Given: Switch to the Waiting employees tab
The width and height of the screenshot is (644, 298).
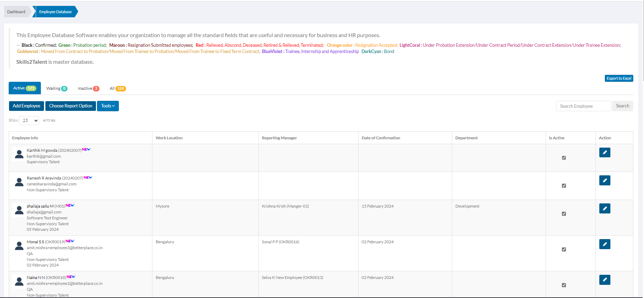Looking at the screenshot, I should tap(57, 88).
